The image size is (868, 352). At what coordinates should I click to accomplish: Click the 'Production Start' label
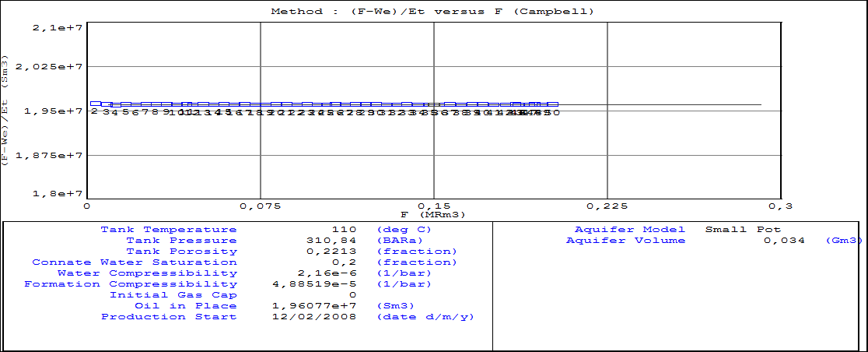pos(168,316)
